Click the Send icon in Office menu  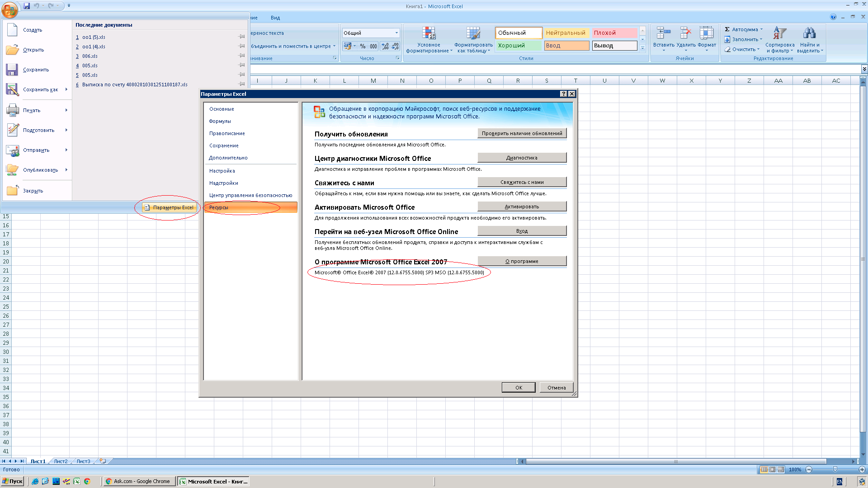coord(12,150)
